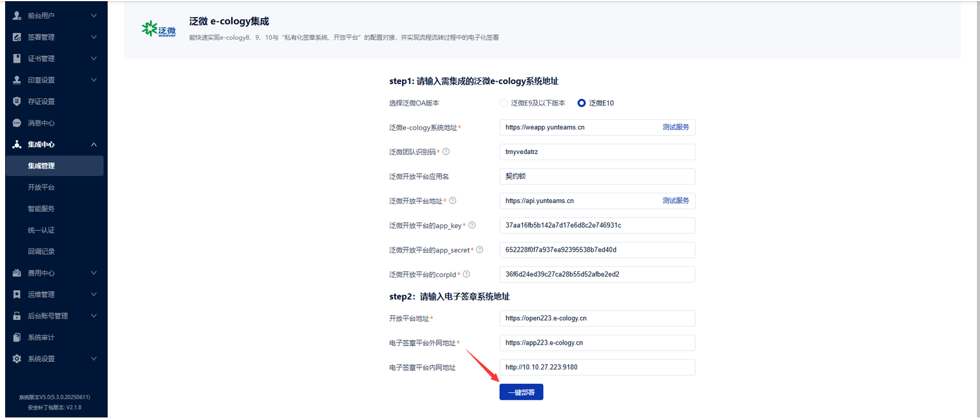Viewport: 980px width, 418px height.
Task: Click the 存证设置 shield icon
Action: pos(17,102)
